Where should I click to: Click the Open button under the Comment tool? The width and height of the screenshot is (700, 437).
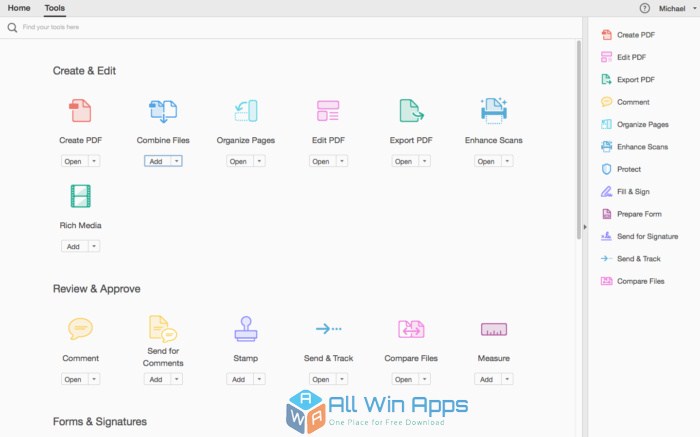coord(75,379)
